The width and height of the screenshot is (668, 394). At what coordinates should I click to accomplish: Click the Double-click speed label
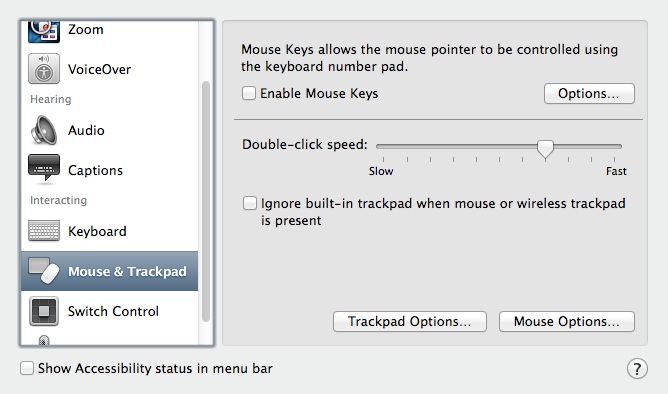[x=305, y=144]
